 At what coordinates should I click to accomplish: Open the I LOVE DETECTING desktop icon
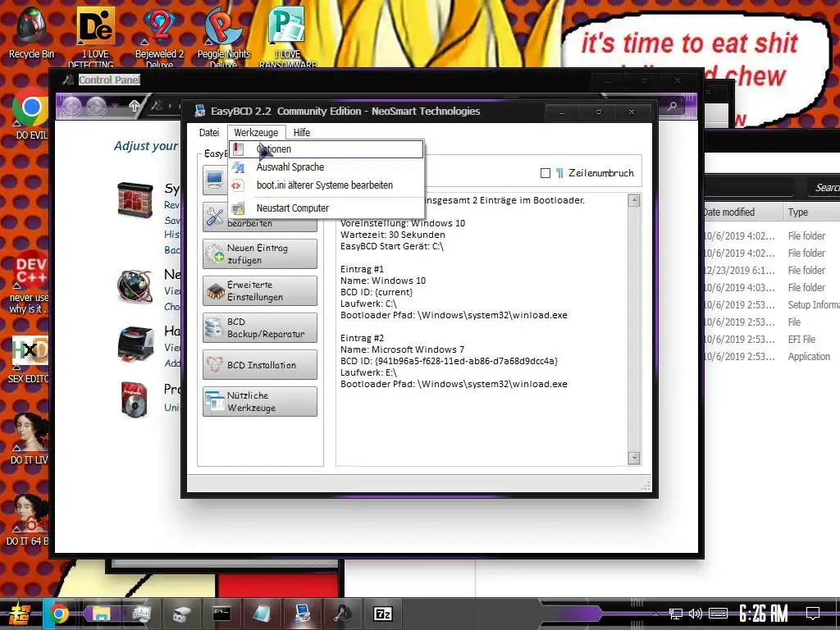click(x=95, y=38)
